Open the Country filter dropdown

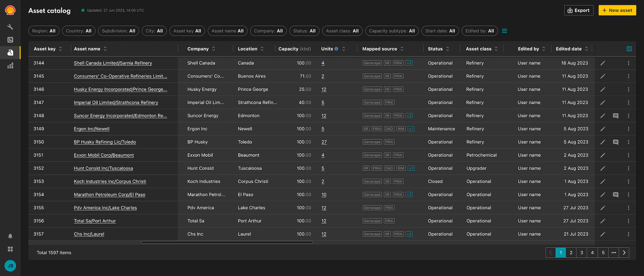coord(79,31)
